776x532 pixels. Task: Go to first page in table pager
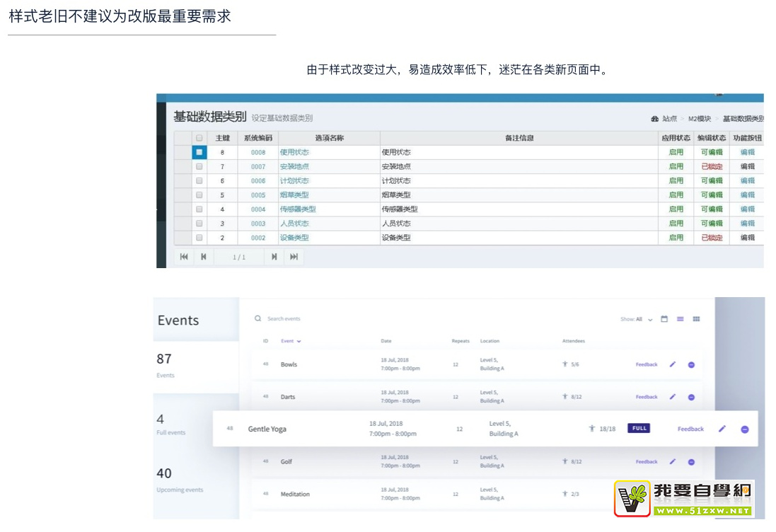184,257
